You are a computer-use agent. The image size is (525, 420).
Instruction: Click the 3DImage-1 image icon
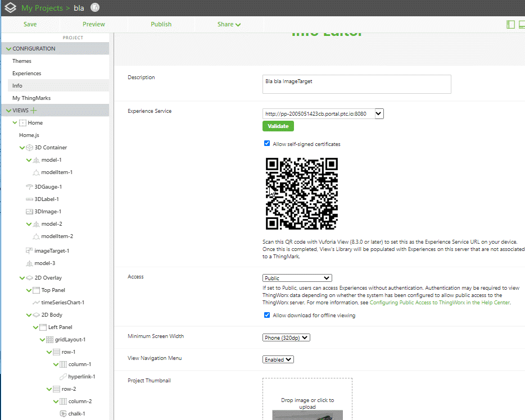coord(29,212)
